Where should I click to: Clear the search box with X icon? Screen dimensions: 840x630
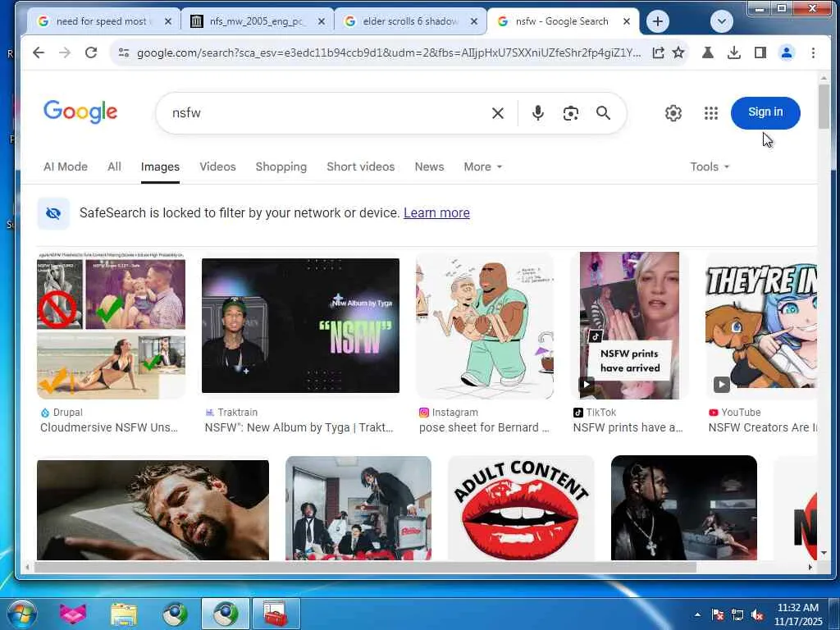(498, 113)
